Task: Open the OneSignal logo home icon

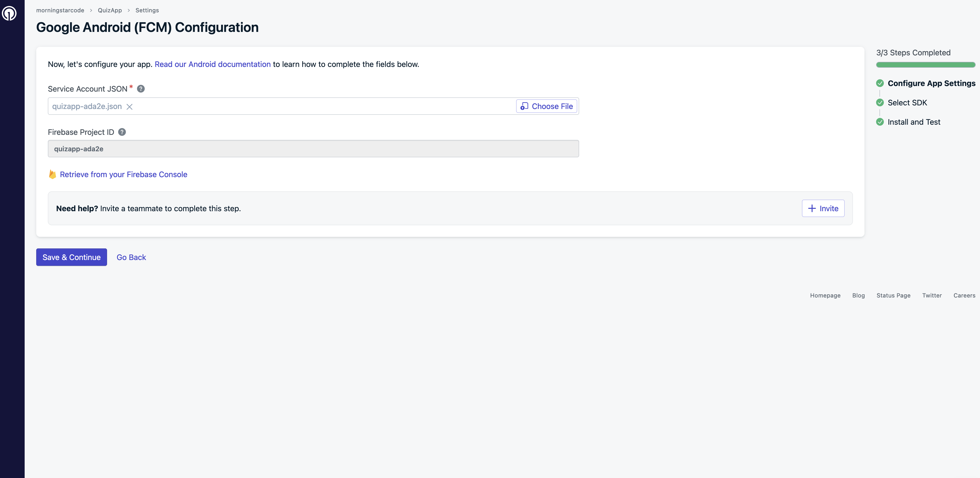Action: coord(9,13)
